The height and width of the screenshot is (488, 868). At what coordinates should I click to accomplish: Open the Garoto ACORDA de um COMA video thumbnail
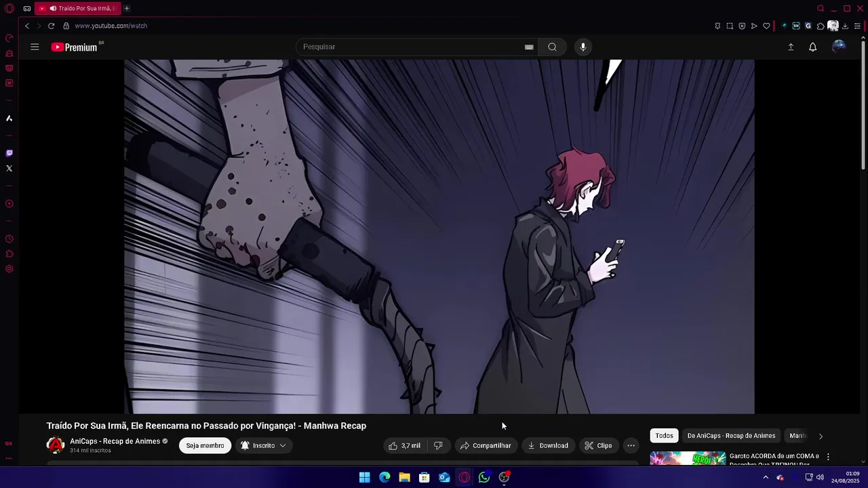(688, 459)
